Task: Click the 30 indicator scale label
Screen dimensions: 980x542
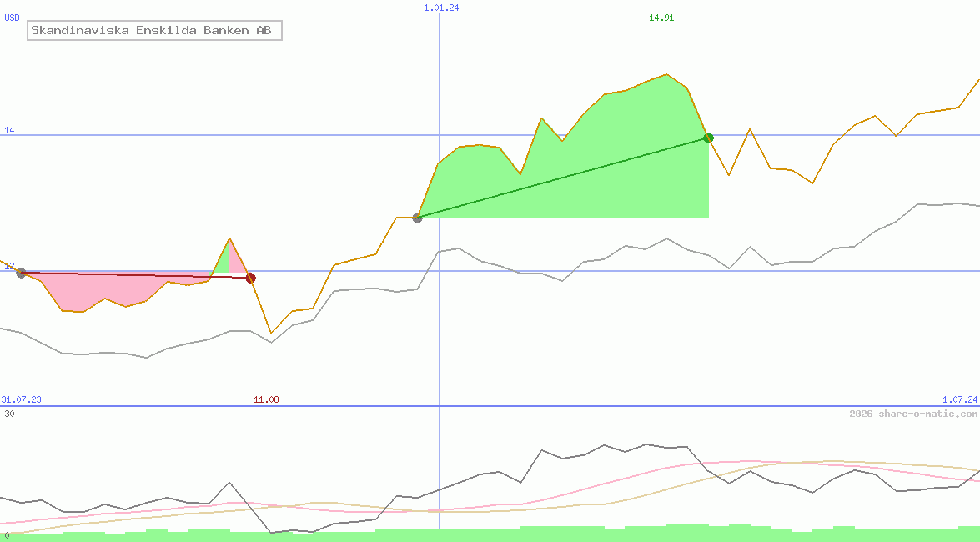Action: pos(9,414)
